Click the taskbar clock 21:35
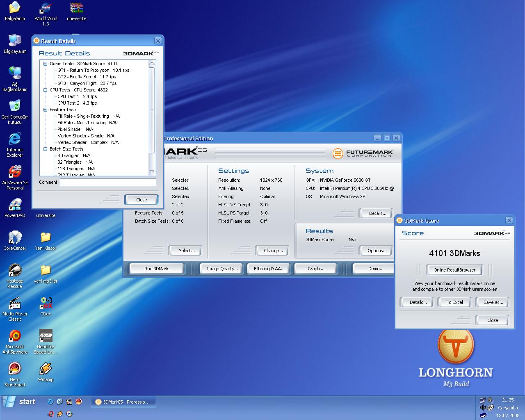Image resolution: width=525 pixels, height=420 pixels. click(x=508, y=400)
